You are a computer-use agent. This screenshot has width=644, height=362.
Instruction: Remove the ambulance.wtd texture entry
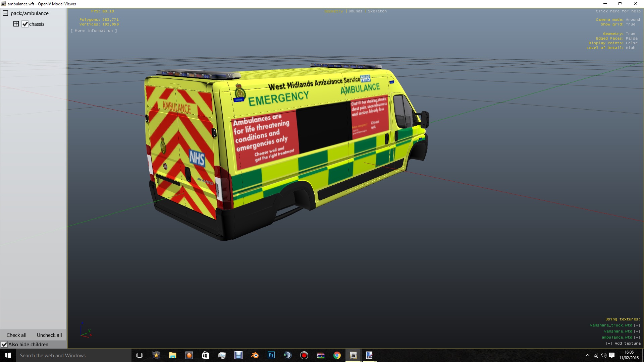637,337
